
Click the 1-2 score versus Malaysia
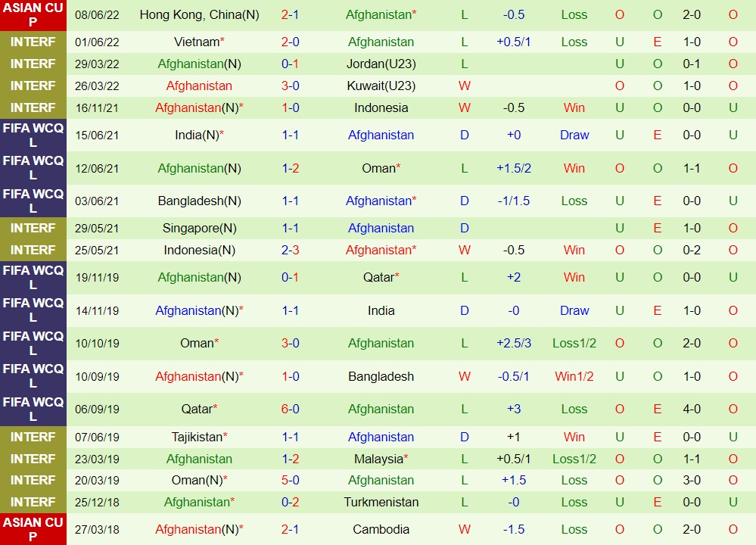(290, 459)
